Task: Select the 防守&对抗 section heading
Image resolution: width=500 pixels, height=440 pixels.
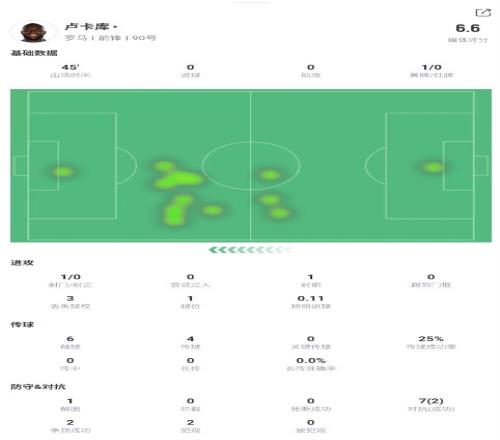Action: click(38, 387)
